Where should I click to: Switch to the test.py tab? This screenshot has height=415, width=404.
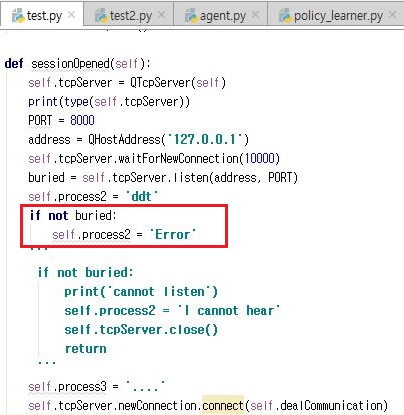point(41,15)
